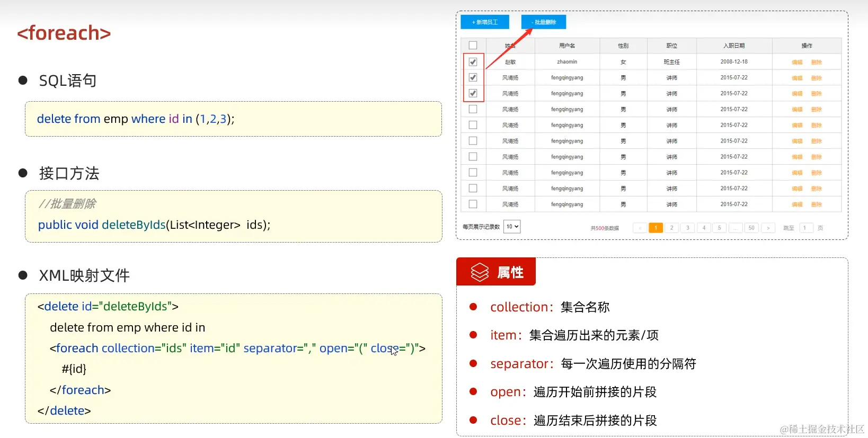Click the SQL语句 bullet heading
The width and height of the screenshot is (868, 438).
pos(68,81)
